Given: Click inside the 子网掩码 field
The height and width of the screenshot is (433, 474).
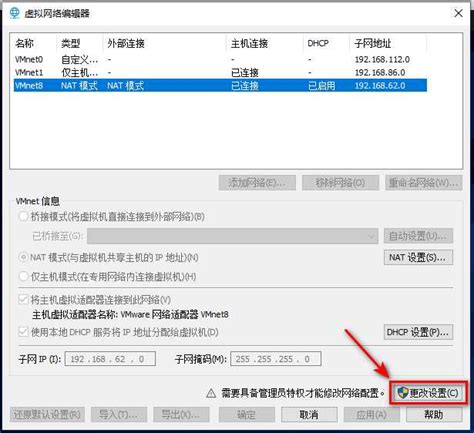Looking at the screenshot, I should [276, 359].
